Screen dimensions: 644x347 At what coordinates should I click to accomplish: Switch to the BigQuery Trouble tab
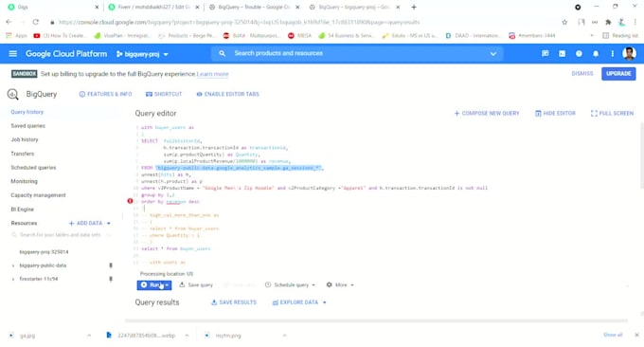click(x=254, y=7)
